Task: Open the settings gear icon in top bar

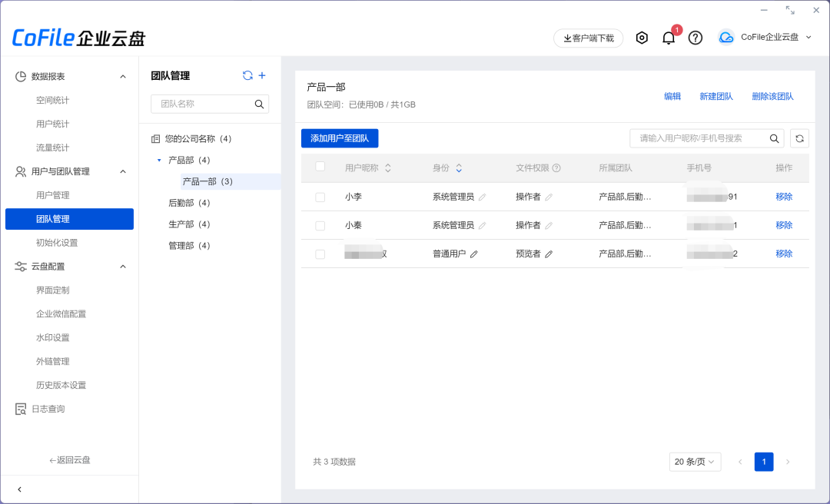Action: [642, 37]
